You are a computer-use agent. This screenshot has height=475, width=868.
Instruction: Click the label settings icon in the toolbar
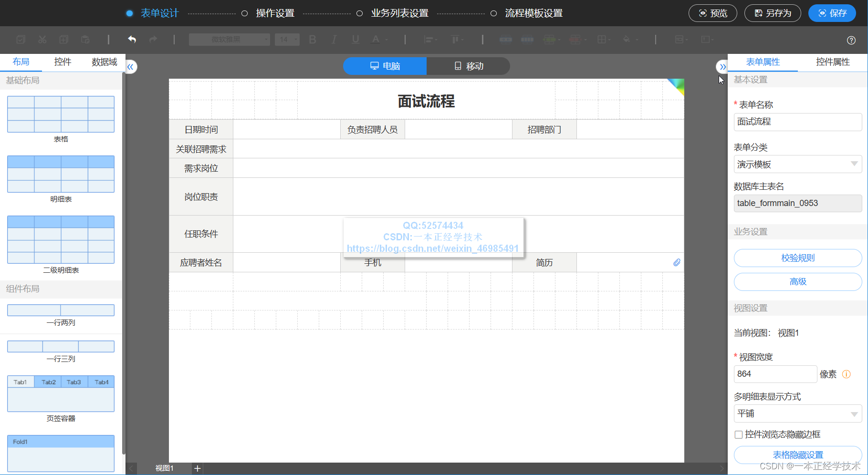pos(680,40)
